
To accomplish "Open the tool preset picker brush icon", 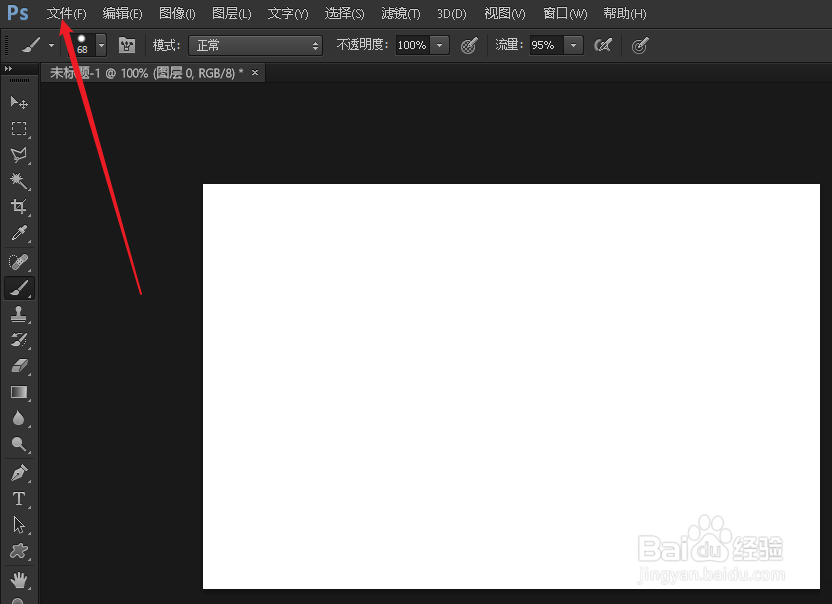I will click(x=31, y=45).
